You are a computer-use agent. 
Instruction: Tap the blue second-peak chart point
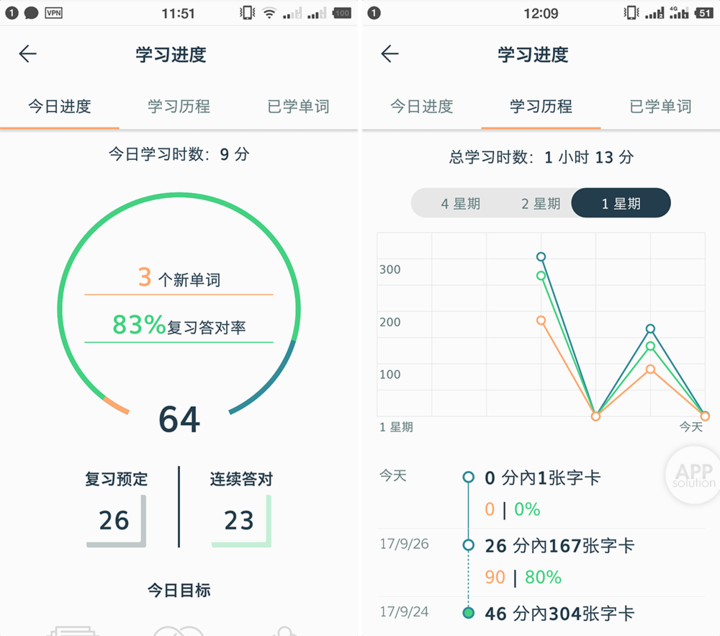pos(650,328)
